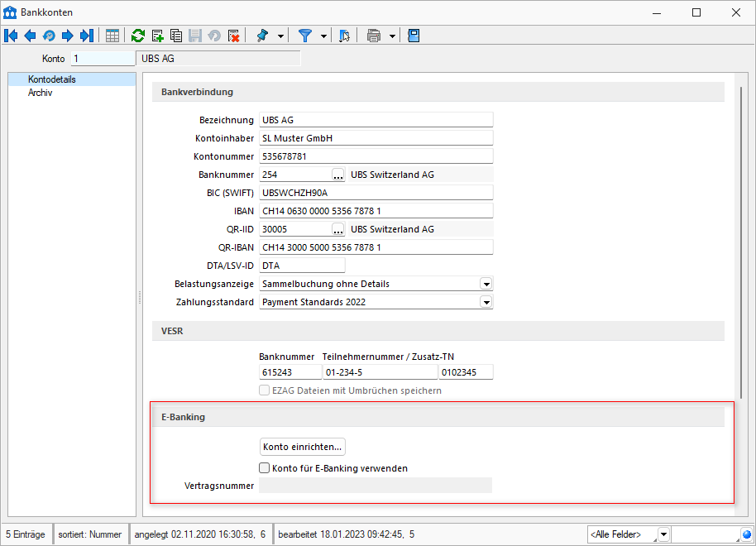Click the Kontonummer field 535678781

376,156
